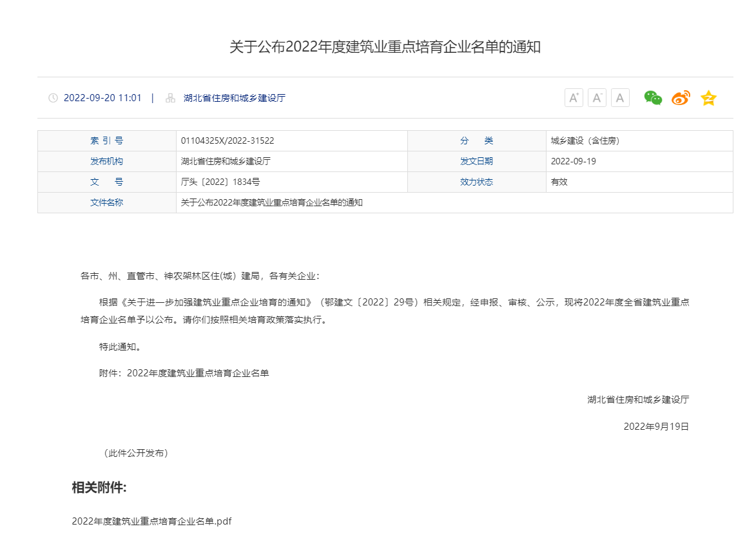Share to QQ Zone star icon
This screenshot has height=560, width=756.
tap(708, 98)
